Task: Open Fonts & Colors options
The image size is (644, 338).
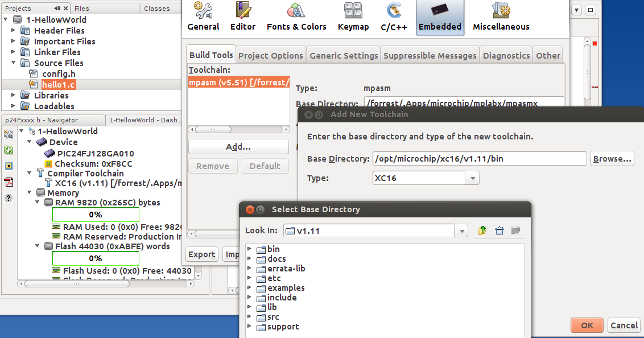Action: pos(296,17)
